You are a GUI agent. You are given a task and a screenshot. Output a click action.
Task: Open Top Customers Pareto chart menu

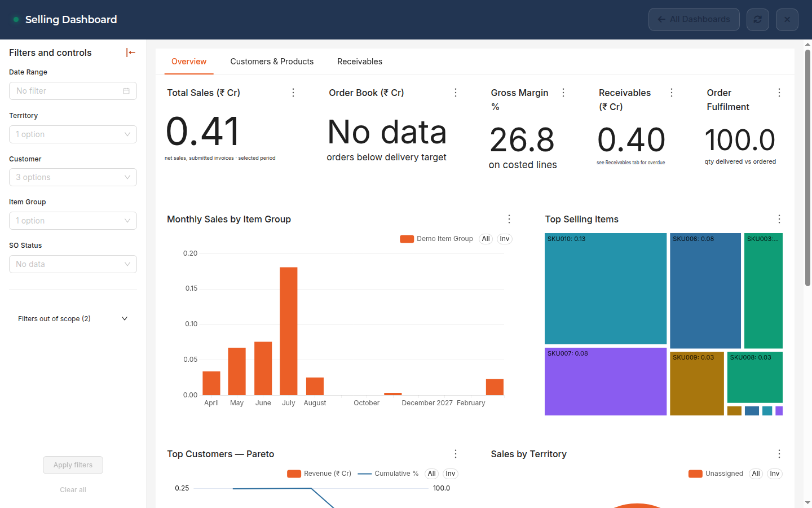(456, 454)
